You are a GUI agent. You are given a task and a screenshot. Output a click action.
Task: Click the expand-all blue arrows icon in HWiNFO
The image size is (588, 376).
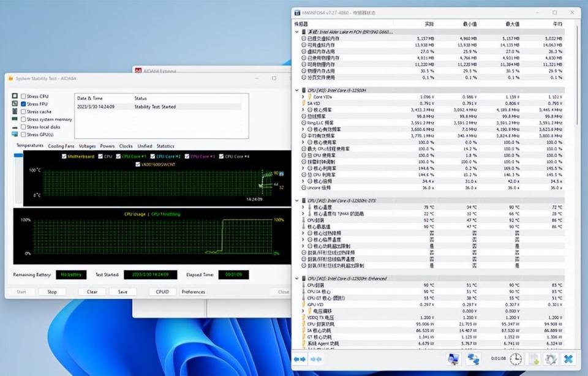click(x=300, y=359)
